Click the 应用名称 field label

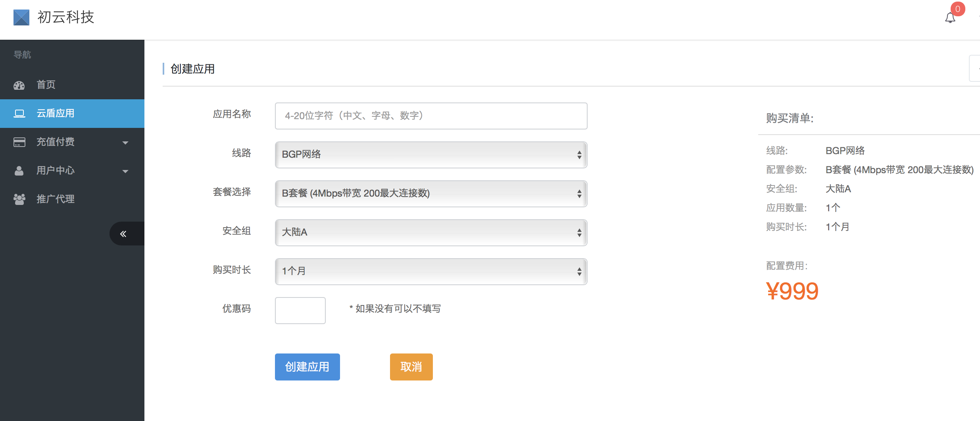coord(232,114)
